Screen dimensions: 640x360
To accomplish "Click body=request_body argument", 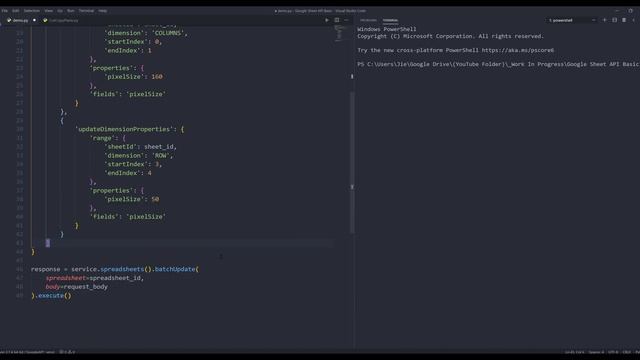I will 77,287.
